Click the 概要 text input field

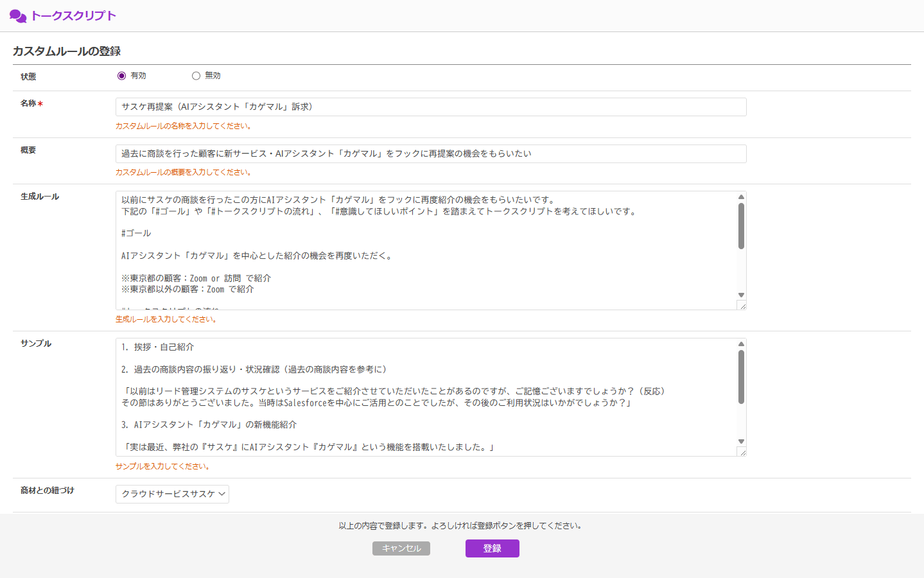coord(430,154)
